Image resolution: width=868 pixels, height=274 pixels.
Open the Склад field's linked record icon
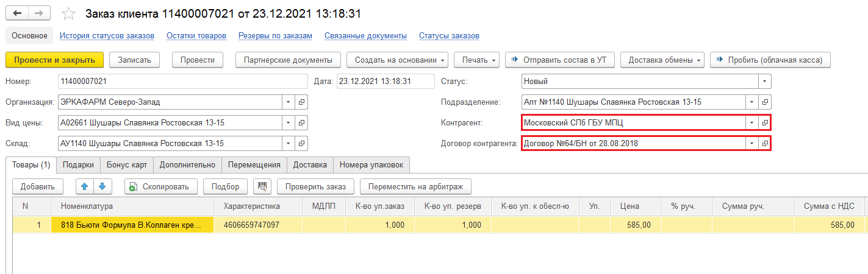(x=301, y=144)
